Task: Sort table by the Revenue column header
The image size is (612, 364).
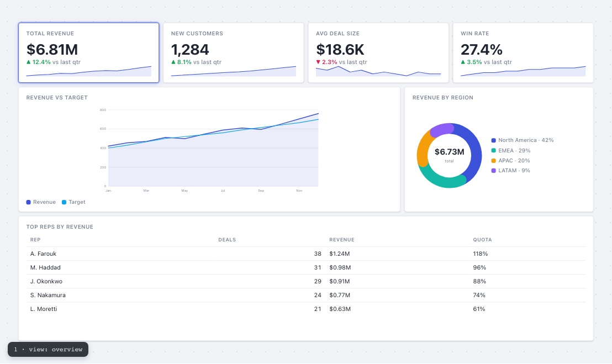Action: [342, 240]
